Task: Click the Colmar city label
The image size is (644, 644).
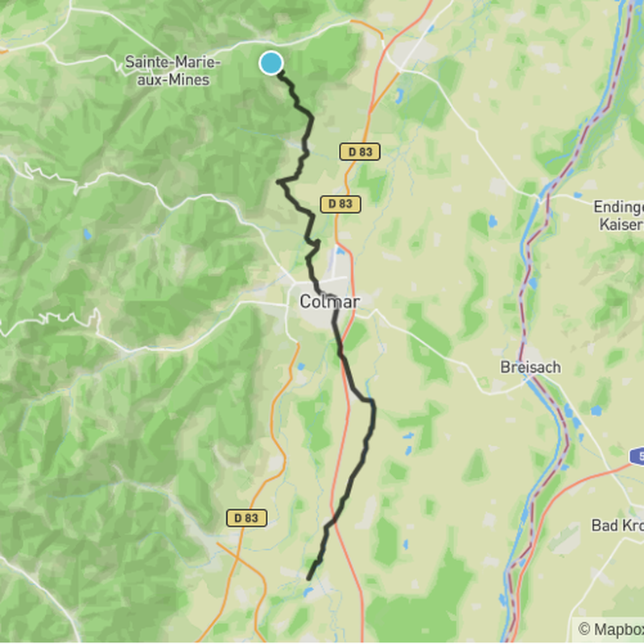Action: (330, 302)
